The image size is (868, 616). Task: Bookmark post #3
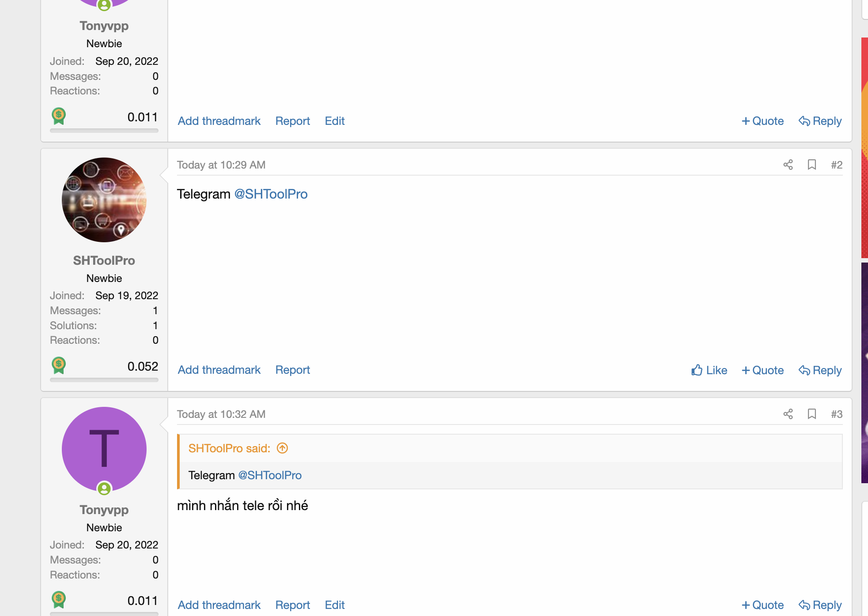click(811, 414)
